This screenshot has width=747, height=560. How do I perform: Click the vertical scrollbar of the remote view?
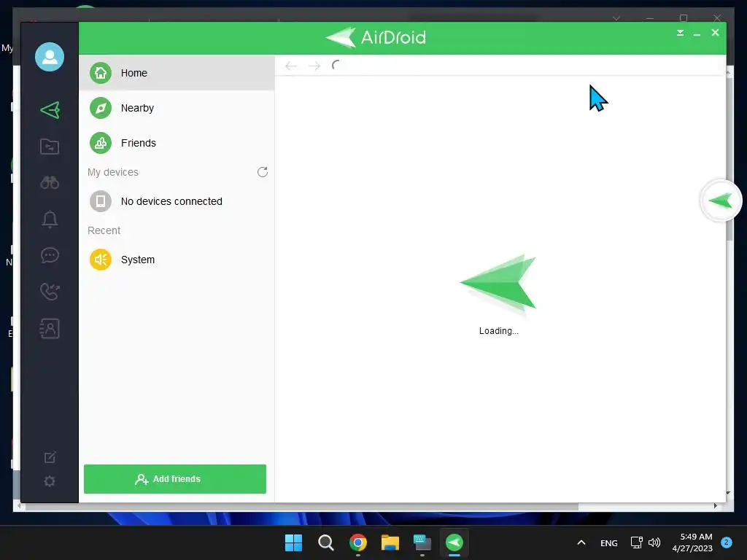(729, 157)
